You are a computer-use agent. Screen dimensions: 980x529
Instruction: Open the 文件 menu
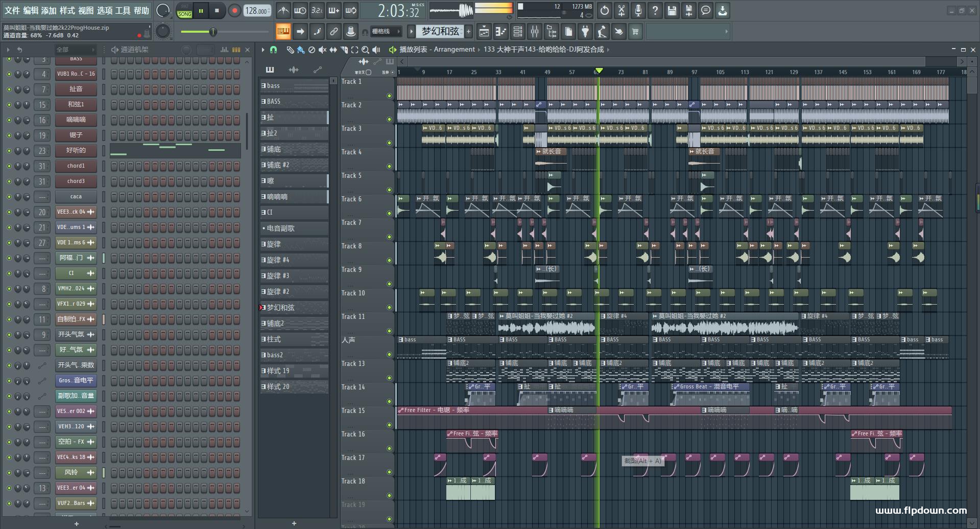12,10
